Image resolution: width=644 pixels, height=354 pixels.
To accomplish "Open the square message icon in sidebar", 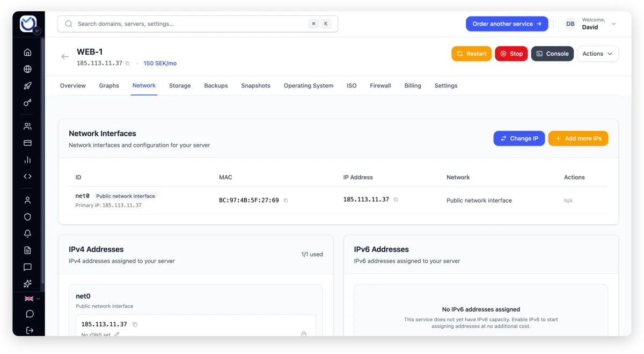I will coord(27,267).
